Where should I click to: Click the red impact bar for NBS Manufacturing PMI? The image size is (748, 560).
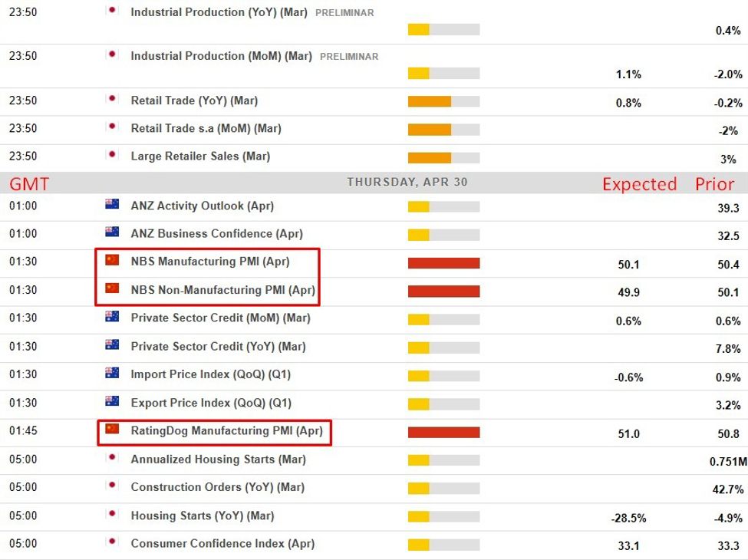click(443, 263)
